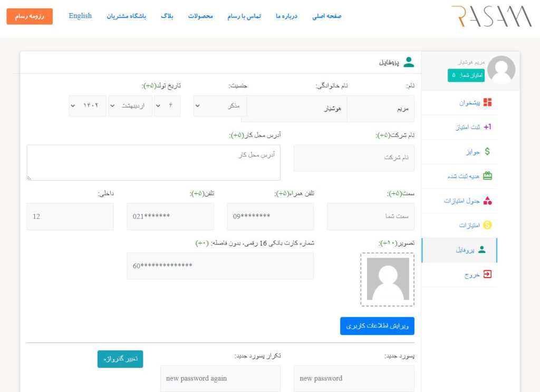Open the birth day dropdown
The image size is (540, 392).
point(167,106)
